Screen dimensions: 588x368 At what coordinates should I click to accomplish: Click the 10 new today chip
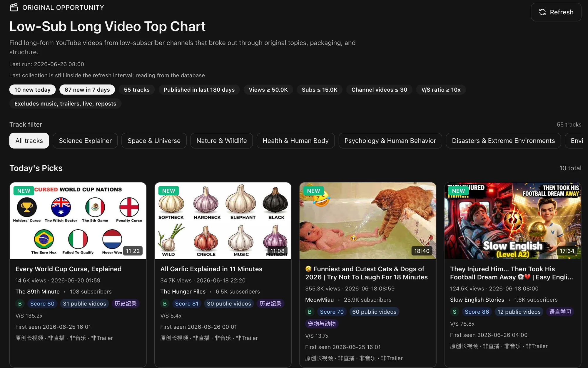pyautogui.click(x=32, y=90)
